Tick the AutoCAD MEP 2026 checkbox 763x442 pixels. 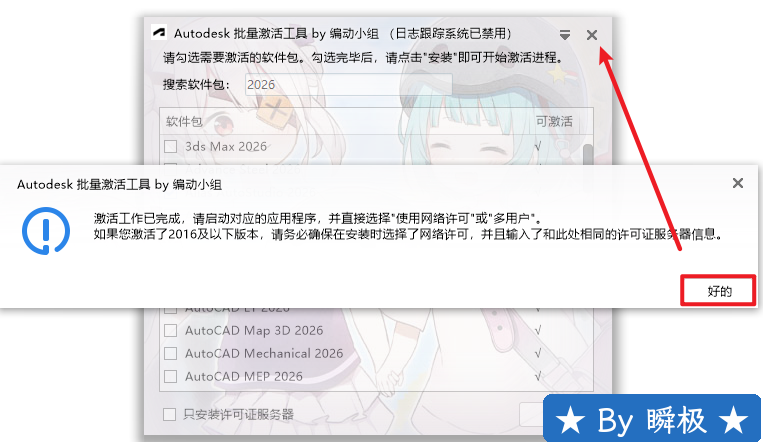pos(170,376)
